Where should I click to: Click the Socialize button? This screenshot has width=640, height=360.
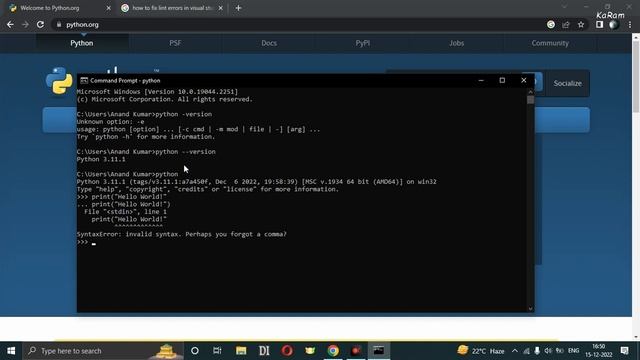pyautogui.click(x=567, y=83)
